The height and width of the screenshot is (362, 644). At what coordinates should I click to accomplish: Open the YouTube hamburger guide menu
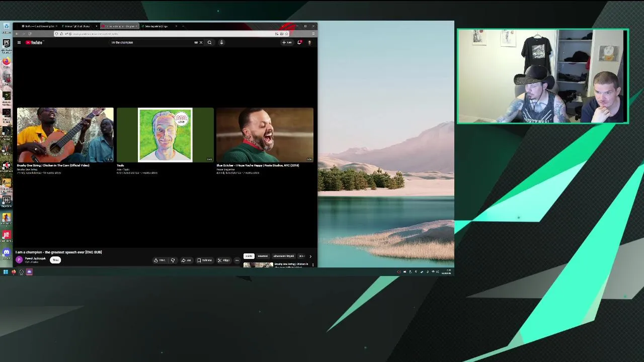pos(19,43)
